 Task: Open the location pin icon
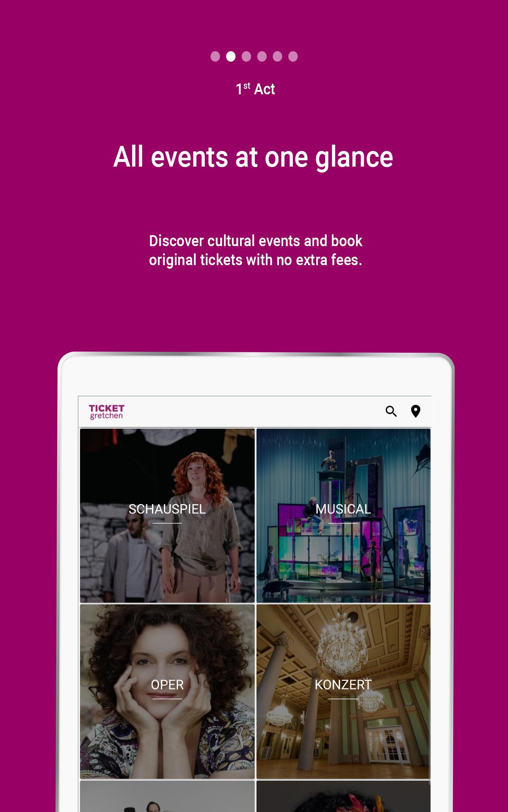[x=416, y=411]
